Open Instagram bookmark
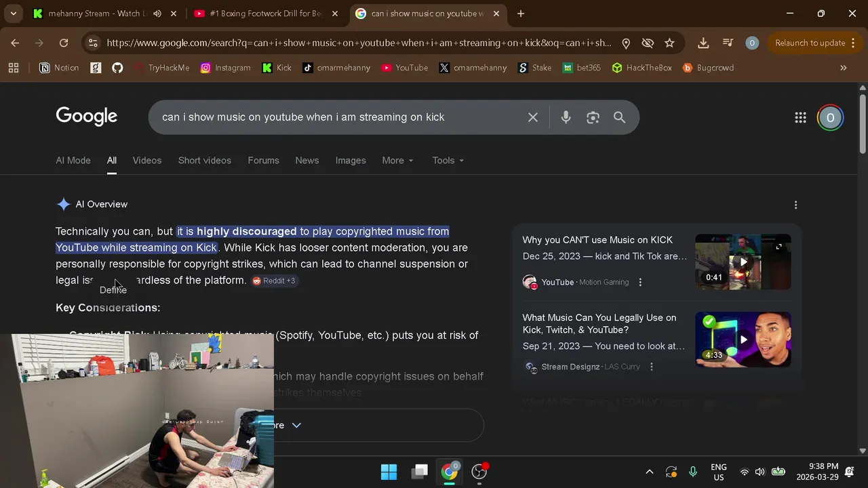Viewport: 868px width, 488px height. tap(226, 68)
